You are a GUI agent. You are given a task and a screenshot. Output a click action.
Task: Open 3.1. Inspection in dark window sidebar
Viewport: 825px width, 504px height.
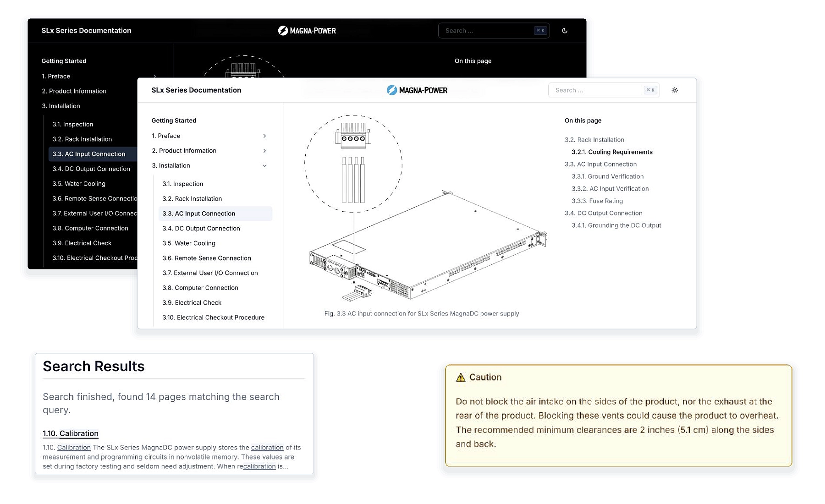coord(72,124)
